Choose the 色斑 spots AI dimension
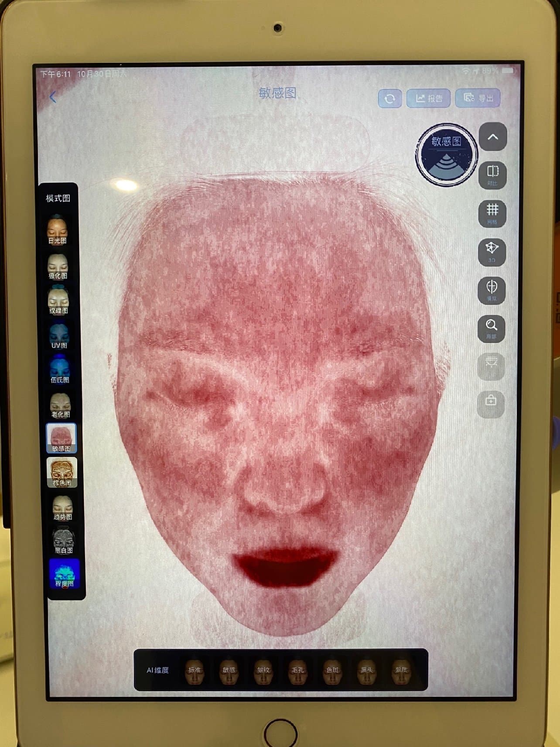 point(332,669)
